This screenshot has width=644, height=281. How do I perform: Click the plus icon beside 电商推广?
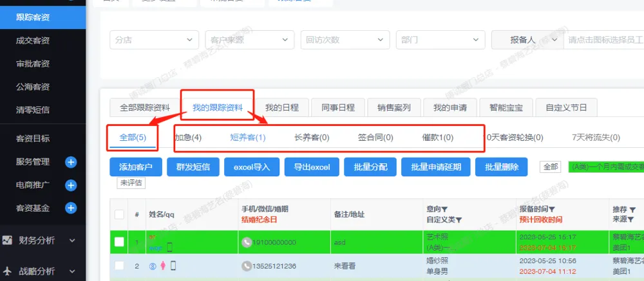(71, 185)
